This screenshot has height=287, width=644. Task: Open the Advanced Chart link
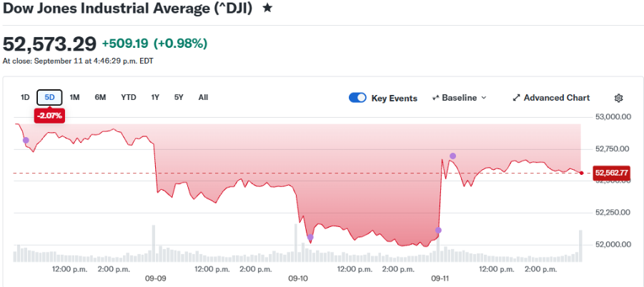point(551,98)
